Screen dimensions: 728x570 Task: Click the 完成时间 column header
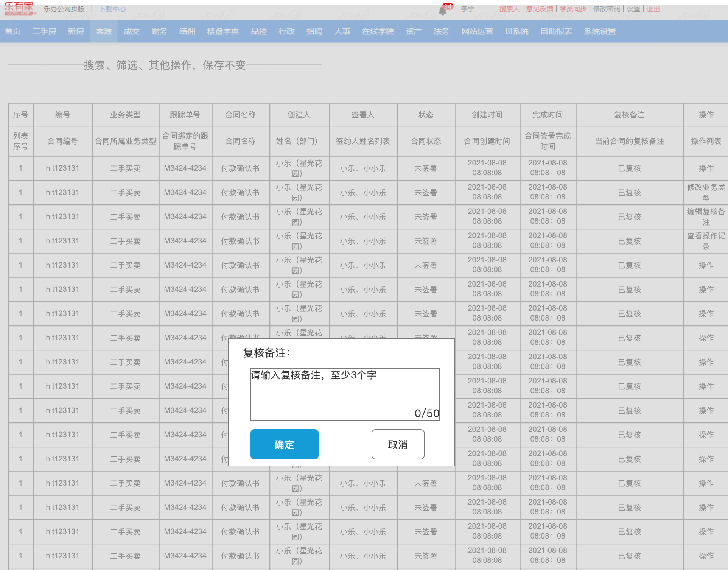click(548, 115)
